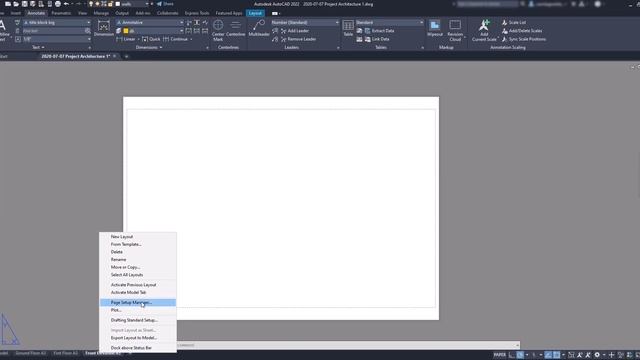Switch to the Output ribbon tab
The height and width of the screenshot is (360, 640).
click(122, 13)
